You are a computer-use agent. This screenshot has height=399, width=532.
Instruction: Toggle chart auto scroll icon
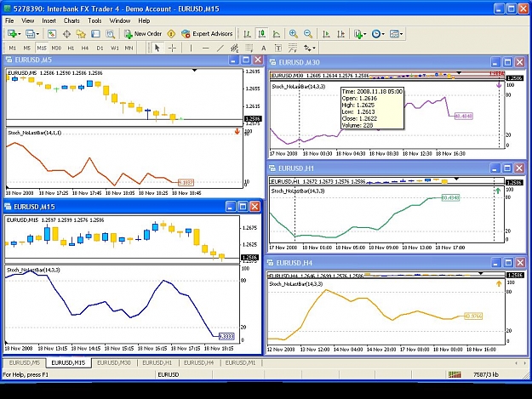click(x=326, y=34)
